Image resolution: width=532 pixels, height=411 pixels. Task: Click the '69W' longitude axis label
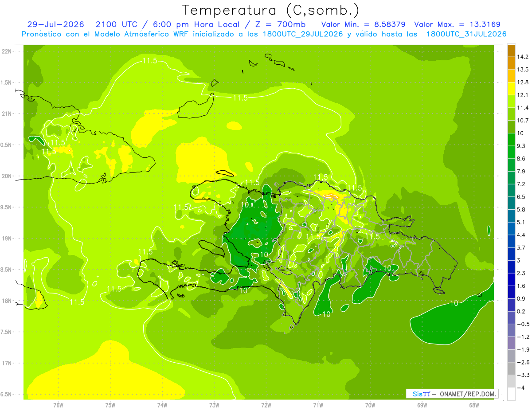(x=422, y=405)
